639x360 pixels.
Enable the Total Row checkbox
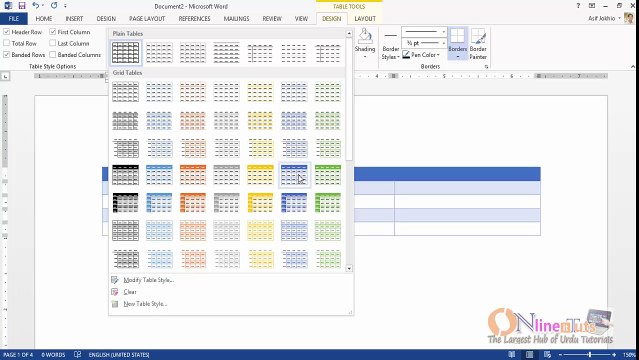[x=7, y=43]
